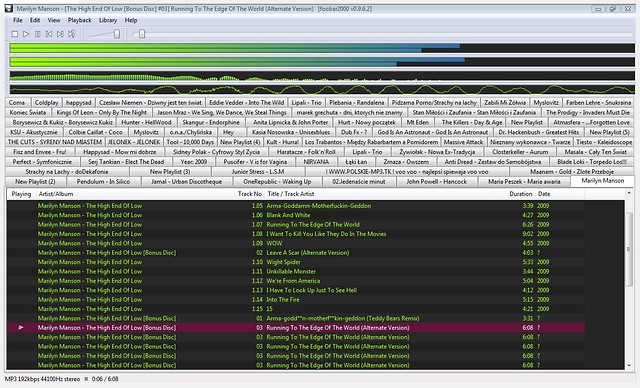Open the Edit menu

[35, 20]
